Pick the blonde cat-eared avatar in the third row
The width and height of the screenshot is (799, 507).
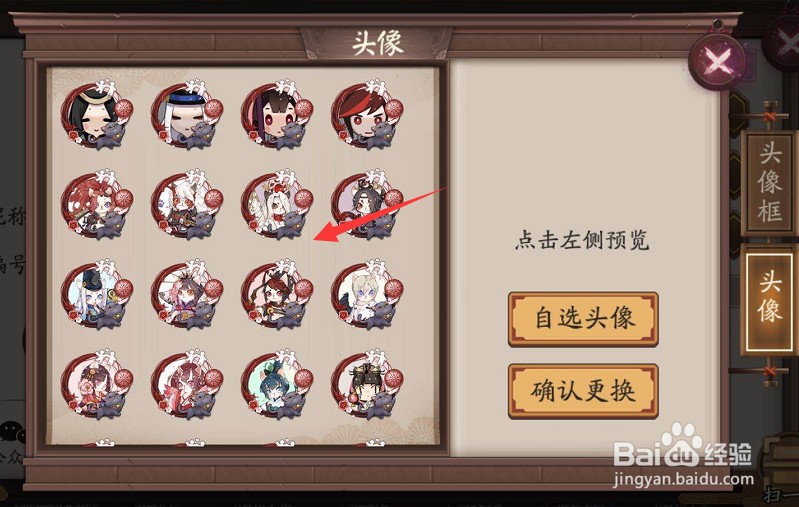tap(367, 295)
